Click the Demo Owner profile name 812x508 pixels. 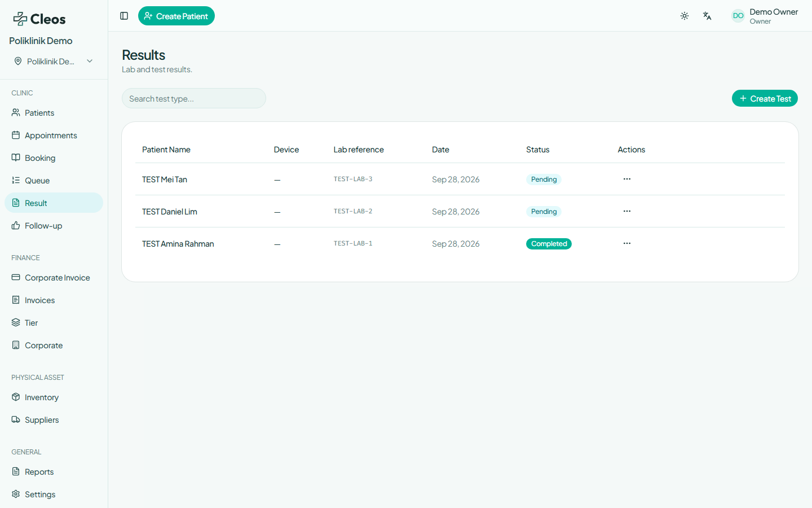pos(774,12)
